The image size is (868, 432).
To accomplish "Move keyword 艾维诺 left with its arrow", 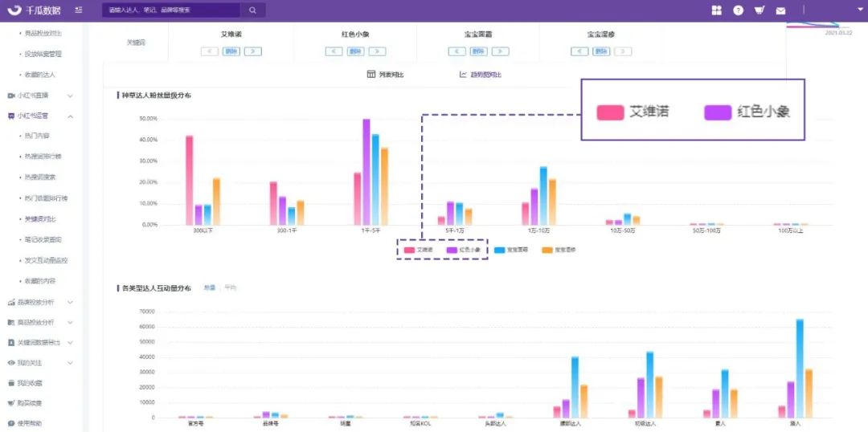I will pyautogui.click(x=210, y=51).
